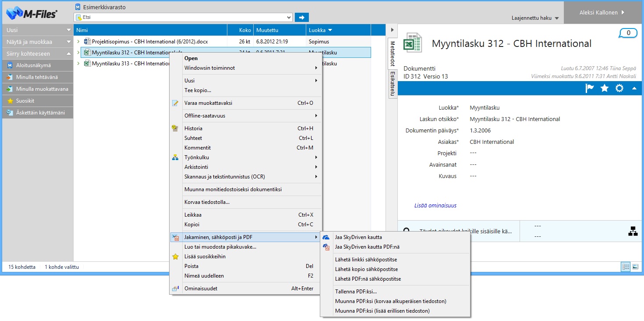The height and width of the screenshot is (321, 644).
Task: Sort list by Koko column
Action: coord(240,30)
